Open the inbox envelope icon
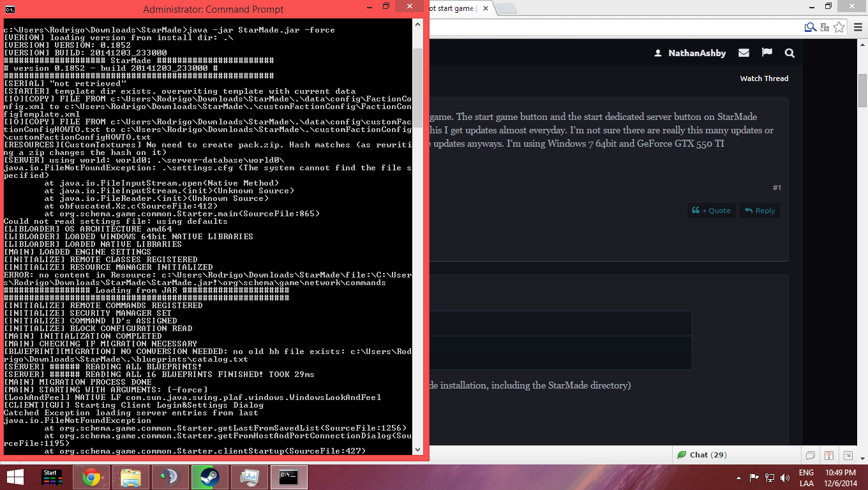 point(744,53)
